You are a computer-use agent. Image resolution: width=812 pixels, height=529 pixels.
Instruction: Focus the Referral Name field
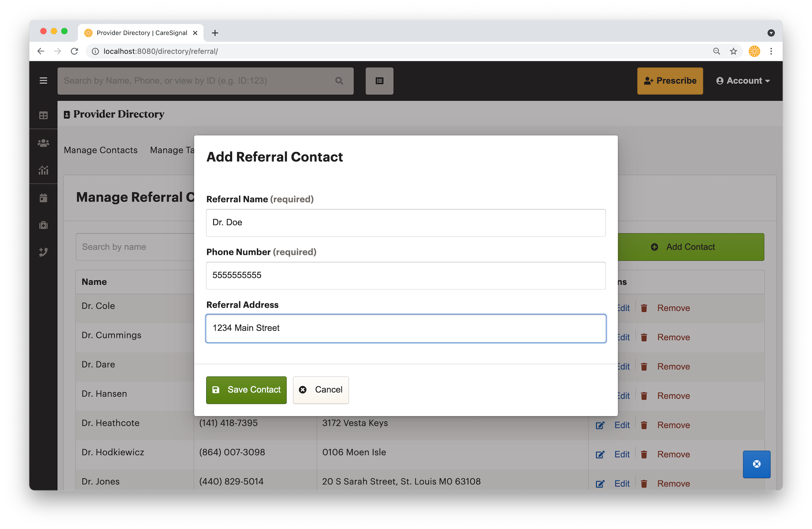click(406, 223)
